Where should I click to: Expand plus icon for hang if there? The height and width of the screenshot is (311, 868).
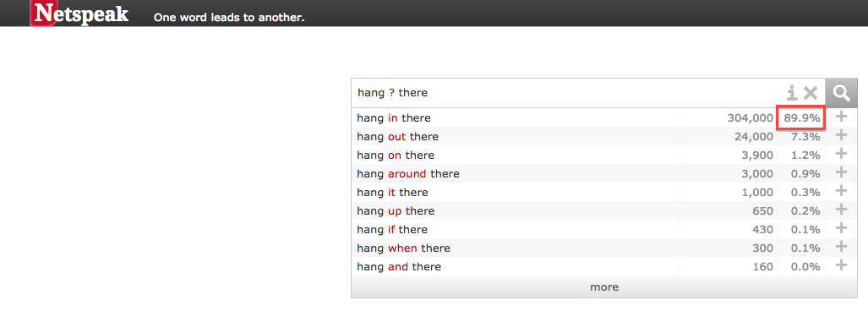coord(842,228)
